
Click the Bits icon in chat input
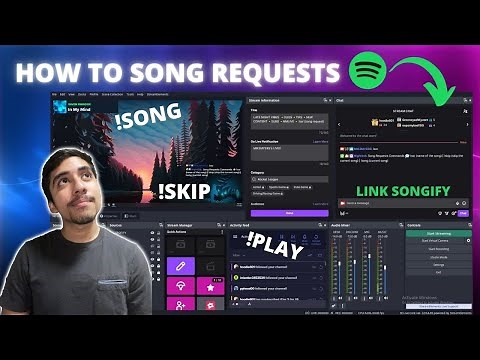point(458,203)
